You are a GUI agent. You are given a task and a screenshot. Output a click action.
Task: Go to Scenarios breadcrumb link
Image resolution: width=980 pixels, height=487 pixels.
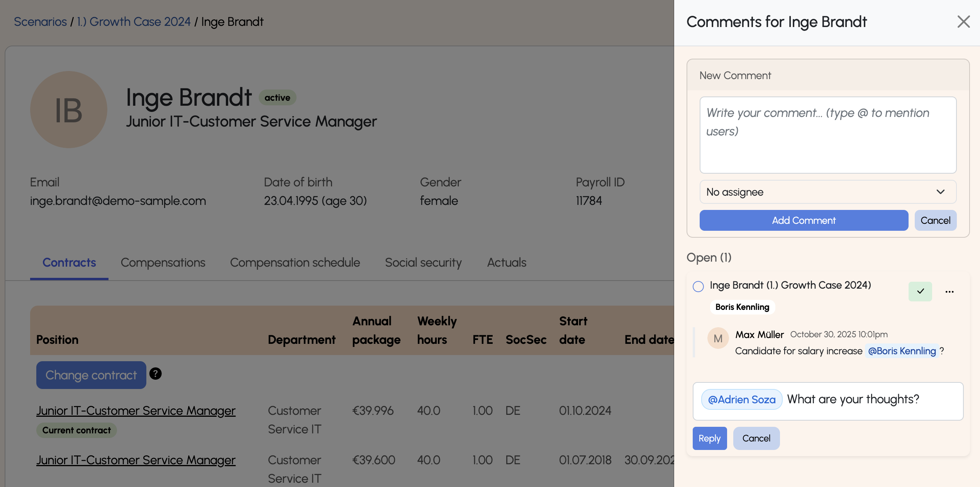pyautogui.click(x=40, y=22)
